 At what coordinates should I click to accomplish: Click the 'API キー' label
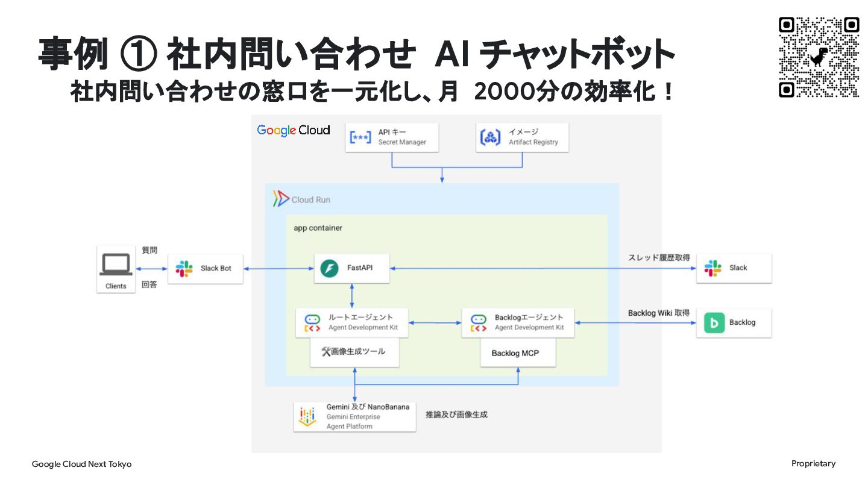point(392,132)
